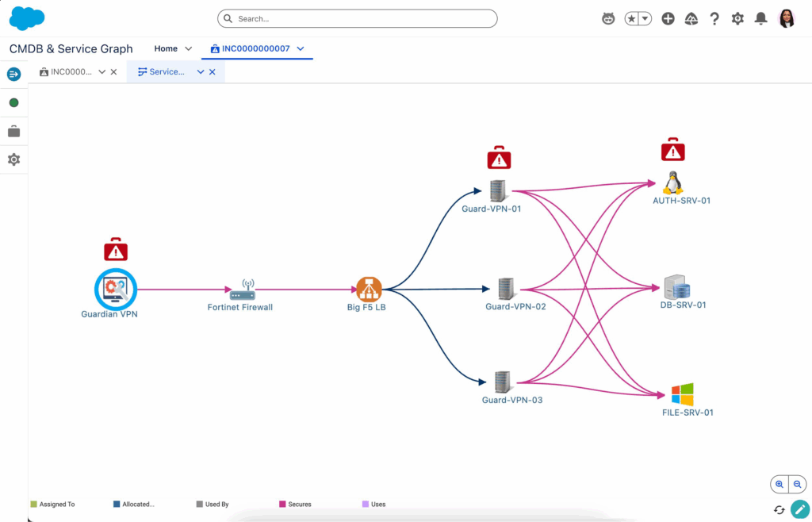Select the Fortinet Firewall node

click(242, 290)
